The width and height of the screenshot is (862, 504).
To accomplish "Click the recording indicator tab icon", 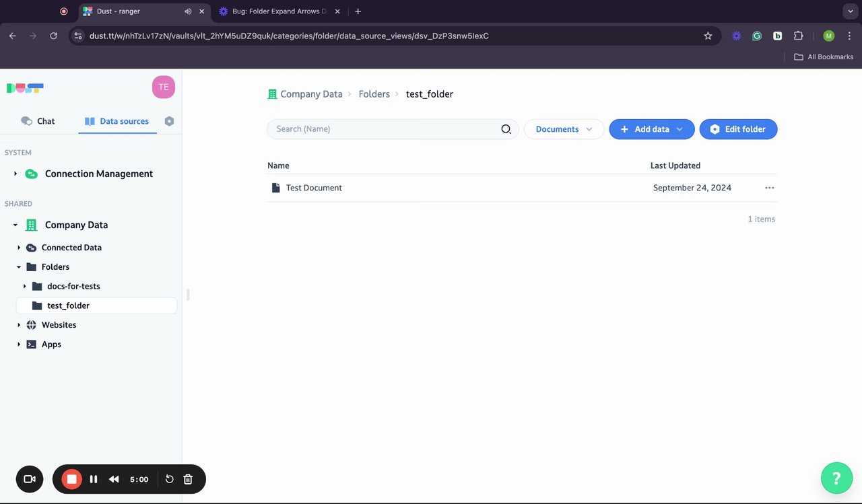I will [x=64, y=11].
